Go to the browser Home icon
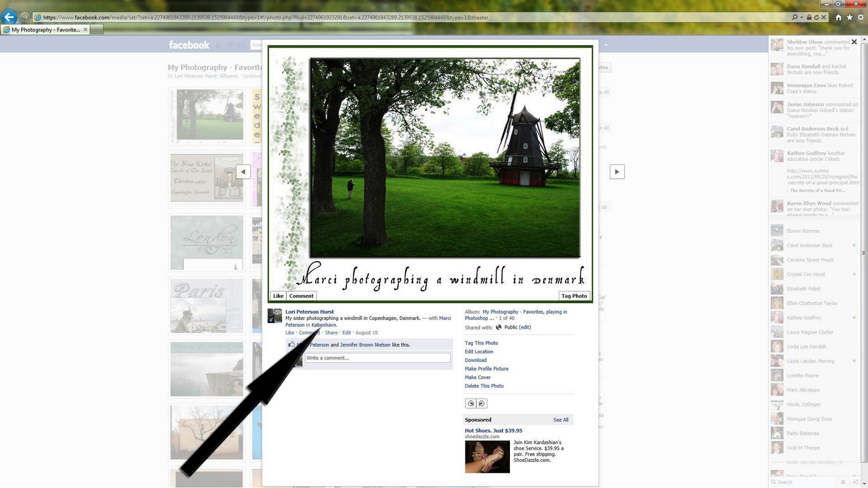The image size is (868, 488). (x=838, y=17)
